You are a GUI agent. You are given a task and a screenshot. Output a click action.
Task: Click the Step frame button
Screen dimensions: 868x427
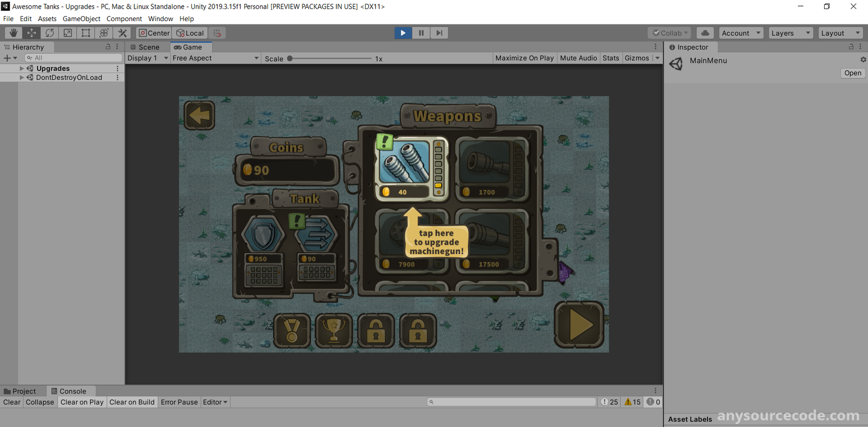(439, 33)
